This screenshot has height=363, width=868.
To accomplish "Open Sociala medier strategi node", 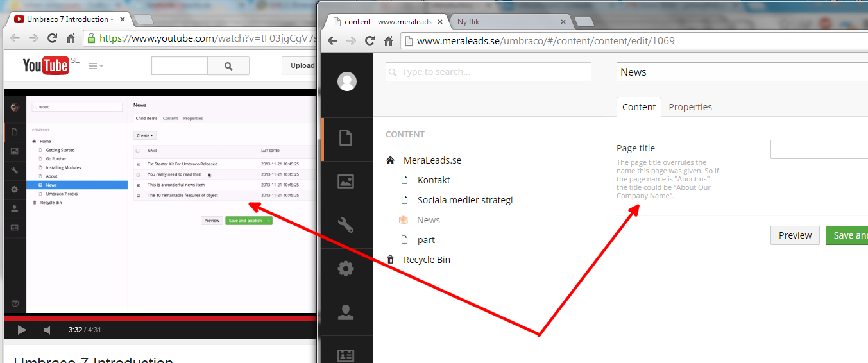I will 465,200.
